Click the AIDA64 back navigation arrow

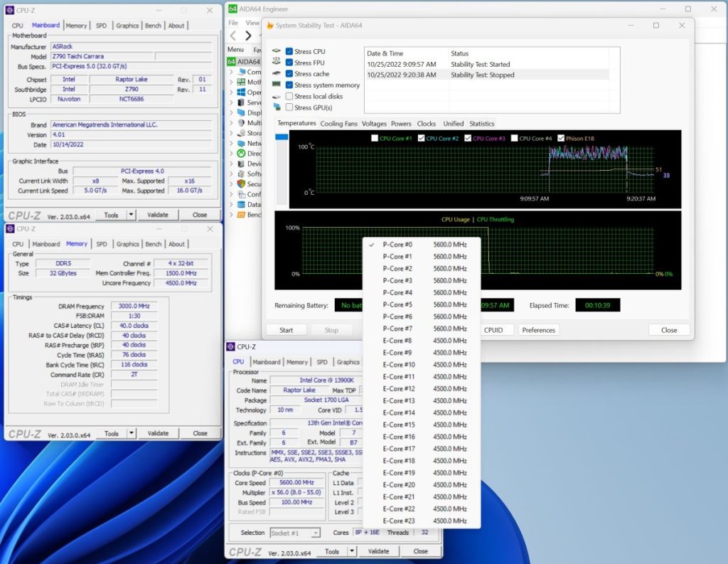tap(233, 36)
